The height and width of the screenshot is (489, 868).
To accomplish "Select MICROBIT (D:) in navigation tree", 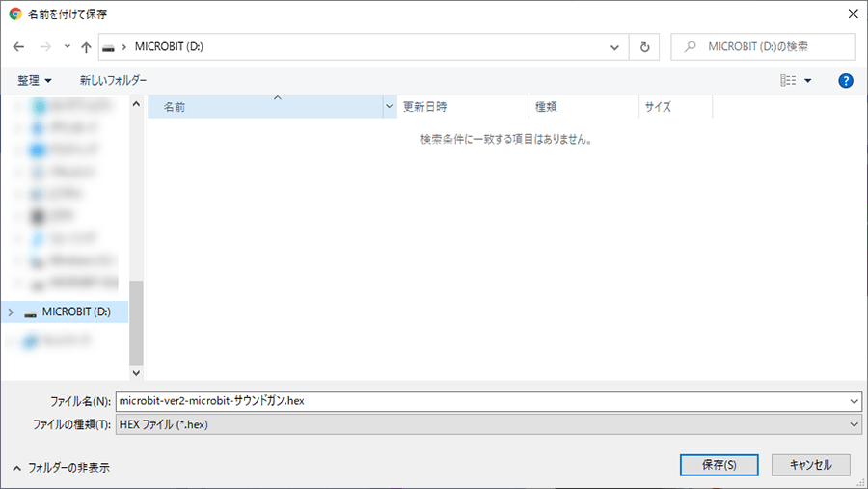I will [x=65, y=312].
